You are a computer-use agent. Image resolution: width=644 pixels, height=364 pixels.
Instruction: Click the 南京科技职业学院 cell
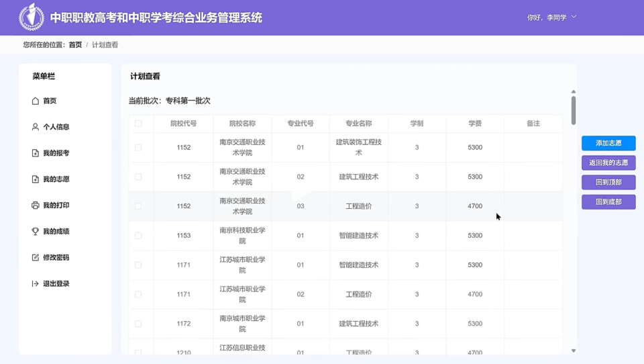point(242,236)
